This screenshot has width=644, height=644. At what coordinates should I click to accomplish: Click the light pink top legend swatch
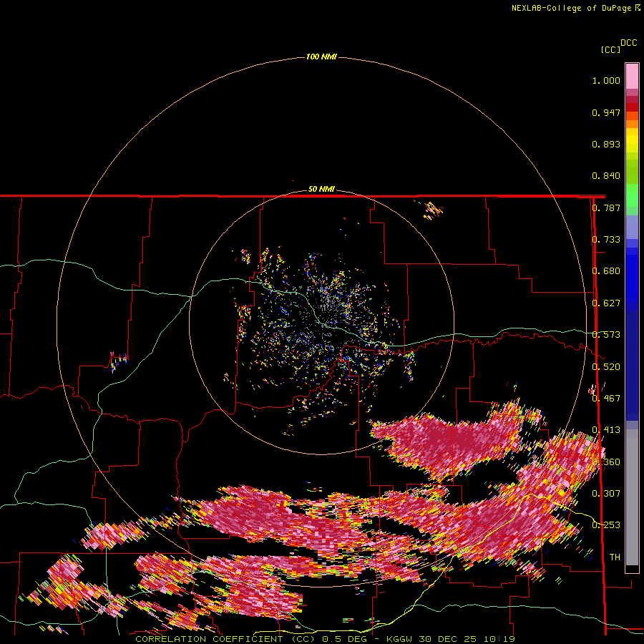[x=632, y=77]
